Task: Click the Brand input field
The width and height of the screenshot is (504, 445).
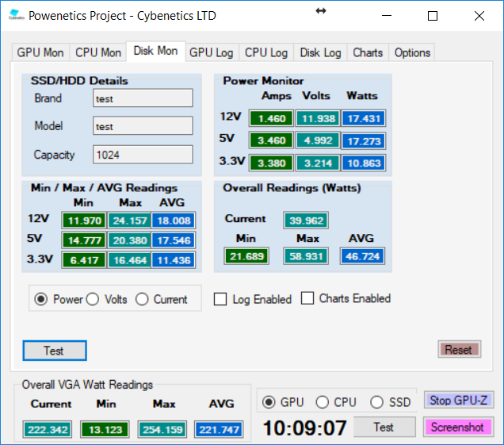Action: [x=143, y=98]
